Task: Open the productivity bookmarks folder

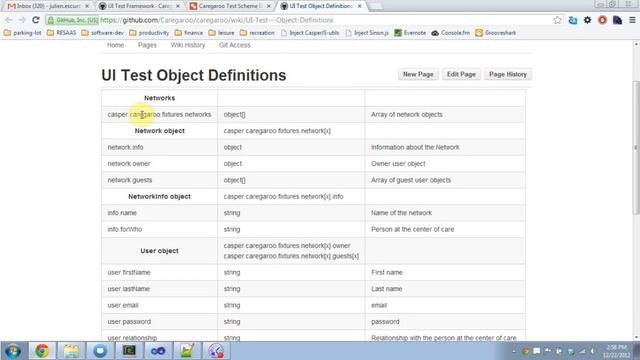Action: tap(149, 33)
